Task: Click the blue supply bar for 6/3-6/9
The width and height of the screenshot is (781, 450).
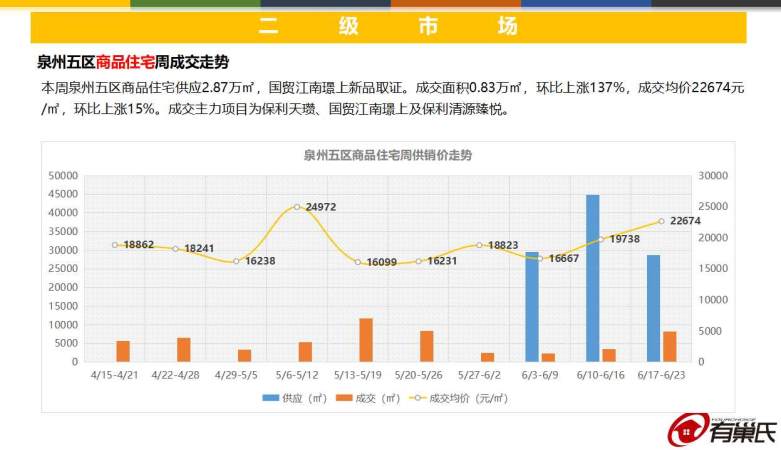Action: pos(532,307)
